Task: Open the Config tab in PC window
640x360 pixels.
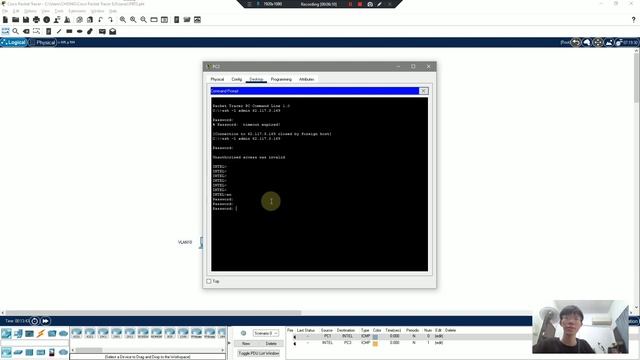Action: point(237,79)
